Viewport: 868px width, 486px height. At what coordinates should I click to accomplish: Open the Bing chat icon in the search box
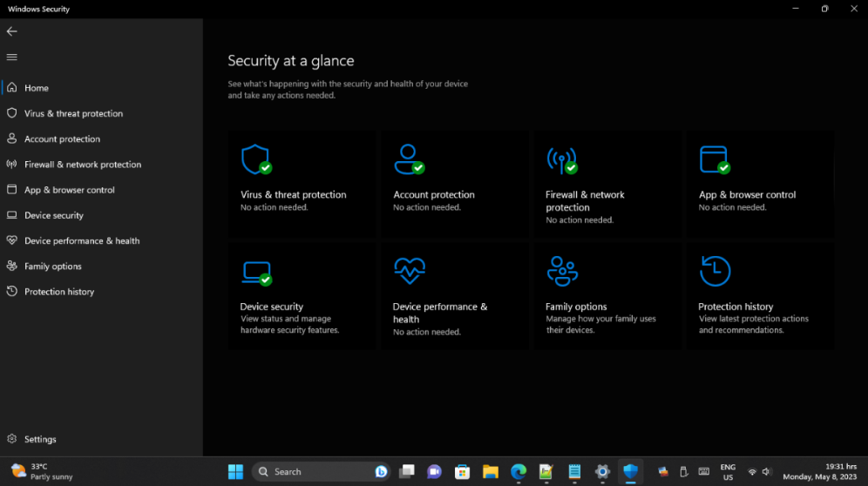click(x=381, y=471)
